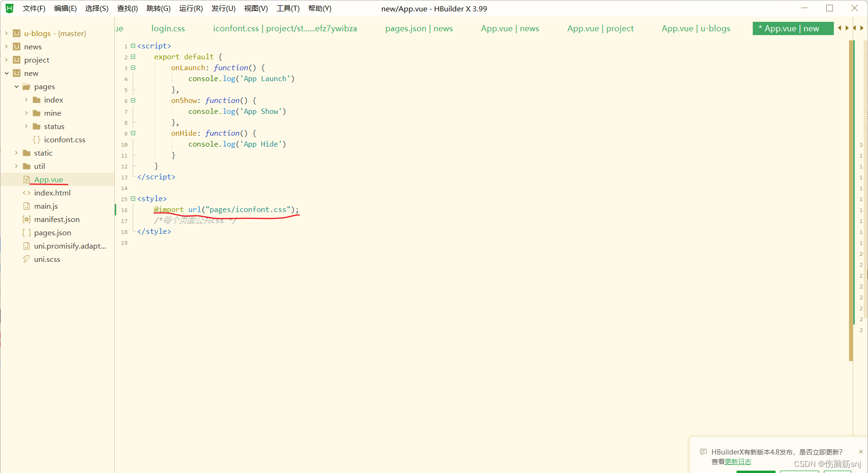
Task: Collapse the pages folder
Action: click(17, 86)
